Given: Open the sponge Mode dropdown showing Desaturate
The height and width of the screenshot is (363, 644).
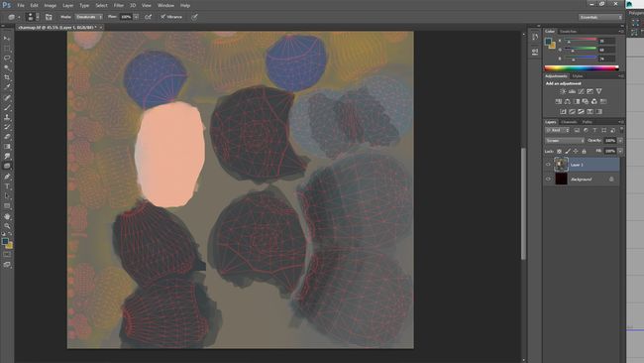Looking at the screenshot, I should (x=89, y=17).
